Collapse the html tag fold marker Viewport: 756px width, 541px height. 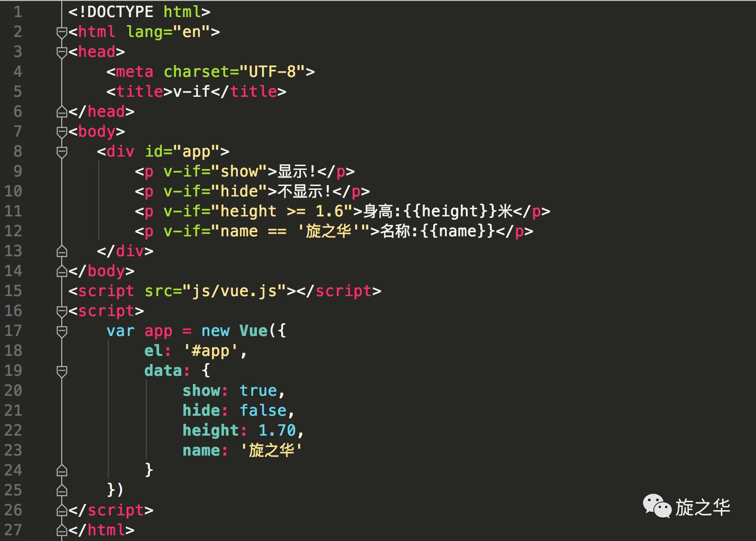(62, 32)
